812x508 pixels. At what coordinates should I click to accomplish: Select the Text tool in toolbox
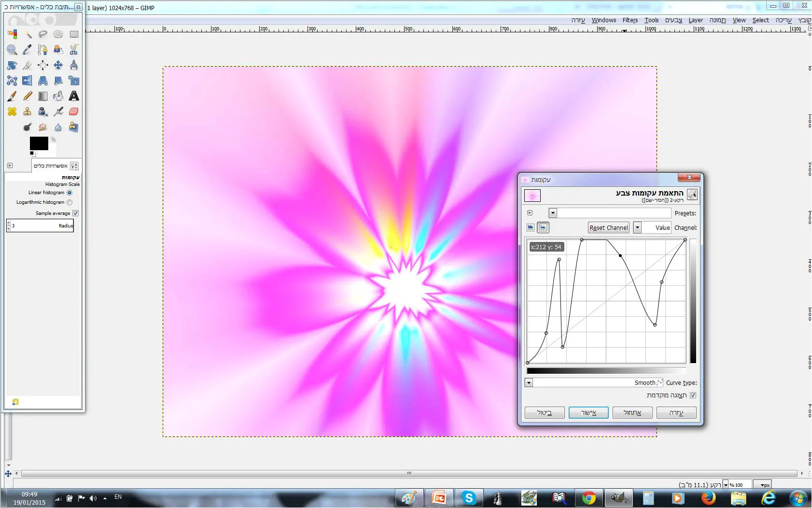coord(74,96)
